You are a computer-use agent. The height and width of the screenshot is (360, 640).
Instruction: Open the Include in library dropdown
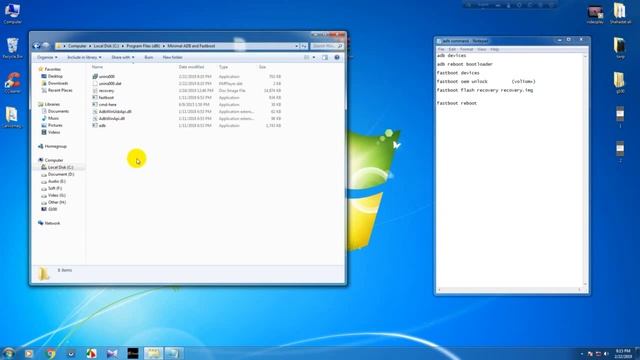(84, 58)
